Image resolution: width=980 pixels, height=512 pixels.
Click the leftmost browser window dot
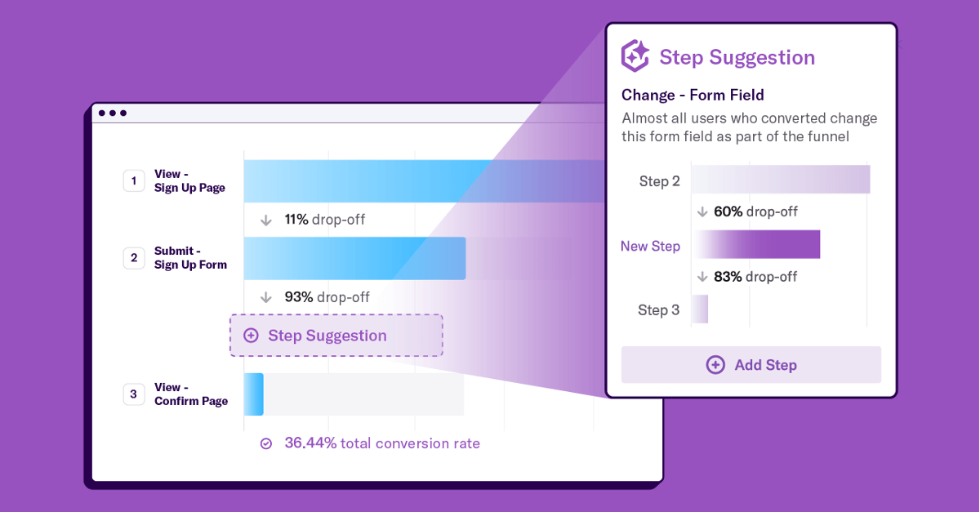click(x=101, y=112)
